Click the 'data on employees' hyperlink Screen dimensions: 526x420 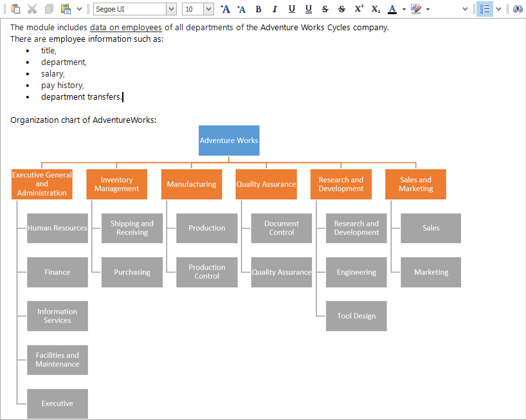(125, 28)
